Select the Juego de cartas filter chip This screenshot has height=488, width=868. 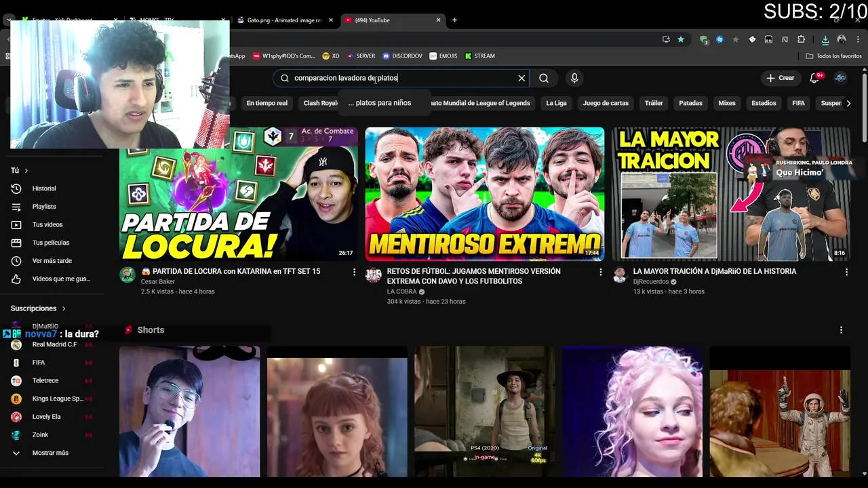pyautogui.click(x=606, y=103)
